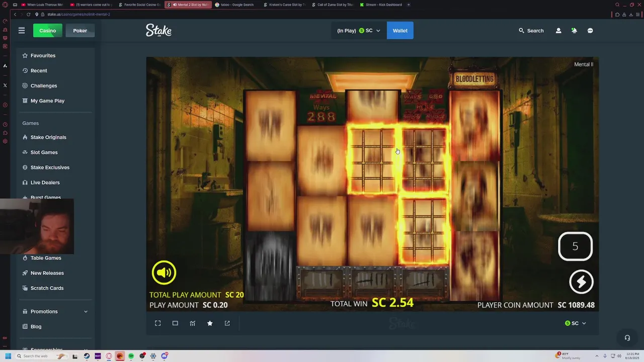The height and width of the screenshot is (362, 644).
Task: Toggle theatre mode rectangle icon
Action: coord(175,323)
